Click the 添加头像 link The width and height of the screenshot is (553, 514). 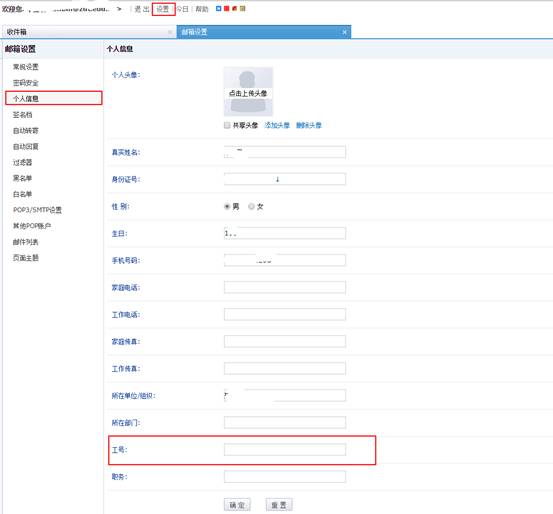[277, 125]
